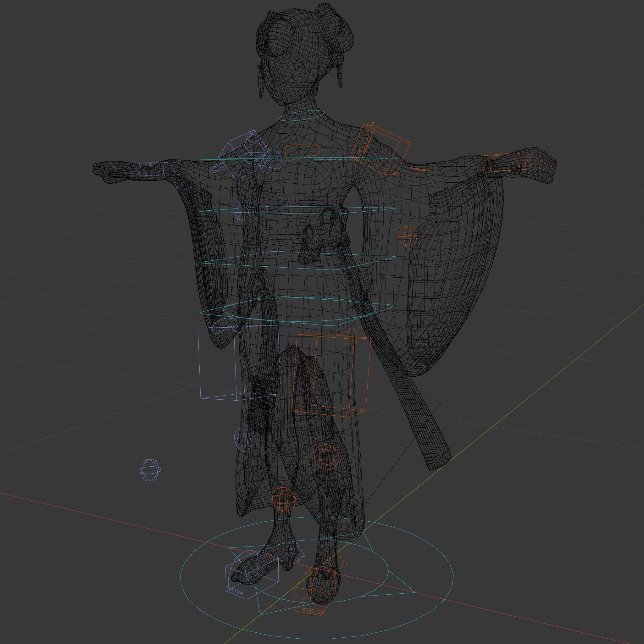This screenshot has width=644, height=644.
Task: Select the cyan neck ring control
Action: point(302,115)
